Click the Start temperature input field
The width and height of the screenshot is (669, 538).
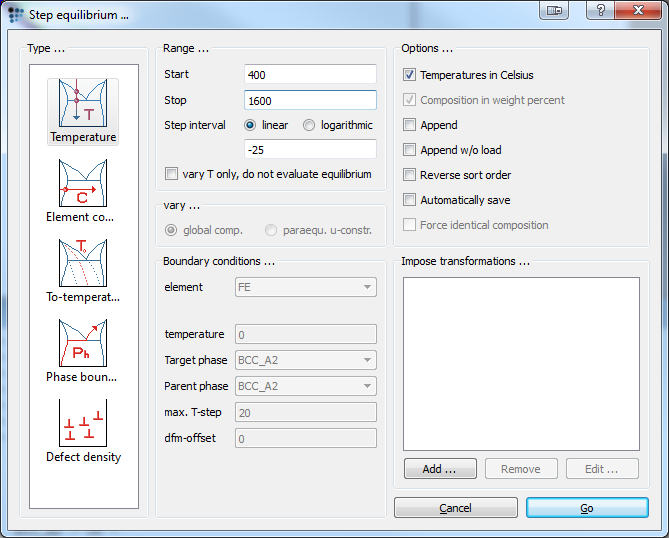pos(309,75)
